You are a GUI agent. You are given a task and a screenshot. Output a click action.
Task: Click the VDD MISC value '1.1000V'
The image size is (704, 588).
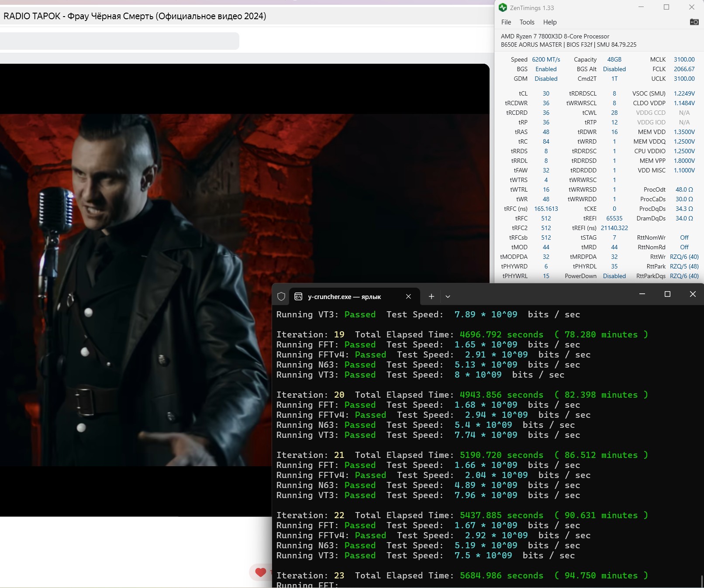pyautogui.click(x=684, y=170)
